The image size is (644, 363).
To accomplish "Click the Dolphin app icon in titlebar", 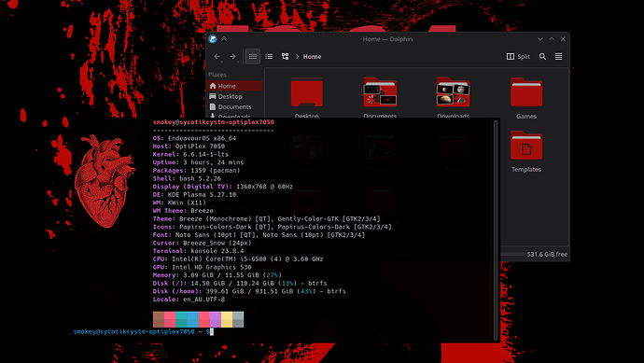I will point(213,39).
